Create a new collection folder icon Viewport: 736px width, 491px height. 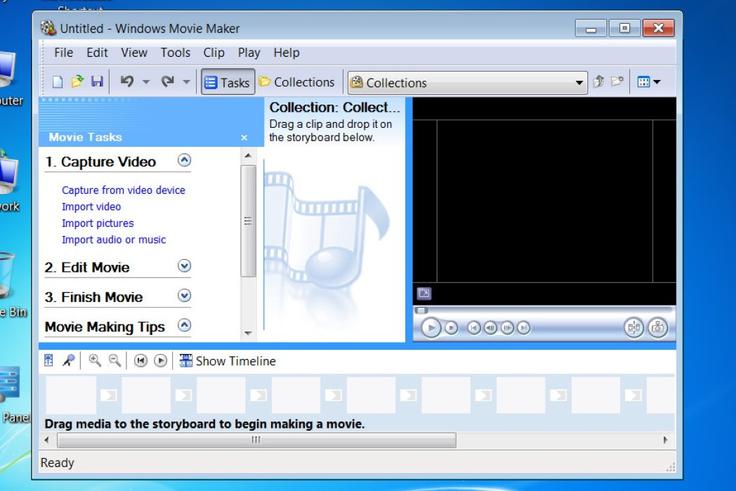tap(617, 82)
